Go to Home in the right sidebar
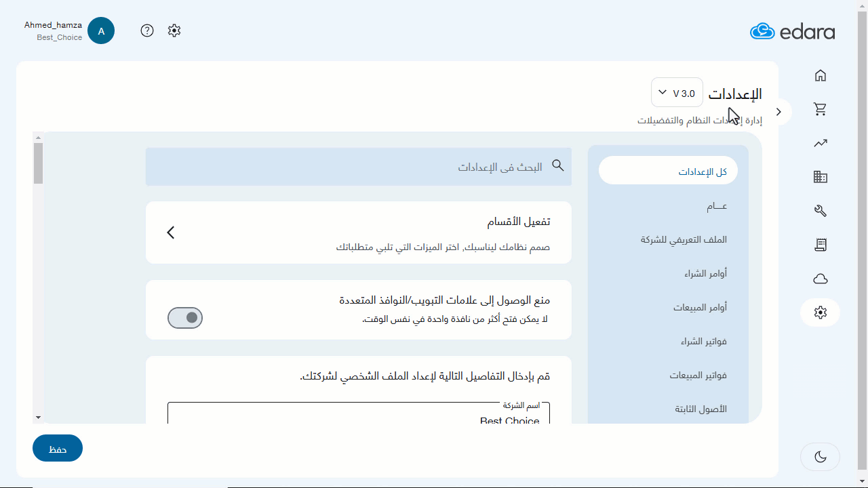This screenshot has width=868, height=488. click(821, 75)
